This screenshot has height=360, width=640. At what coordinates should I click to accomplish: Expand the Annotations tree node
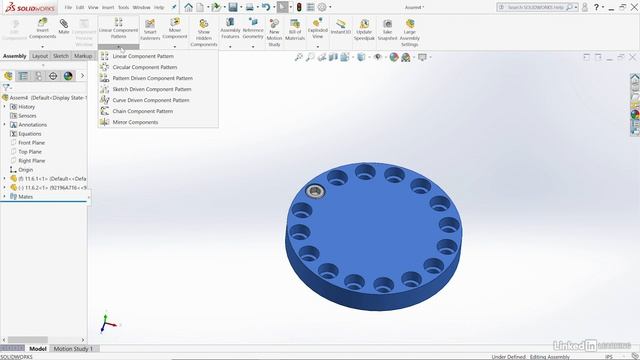[x=4, y=124]
